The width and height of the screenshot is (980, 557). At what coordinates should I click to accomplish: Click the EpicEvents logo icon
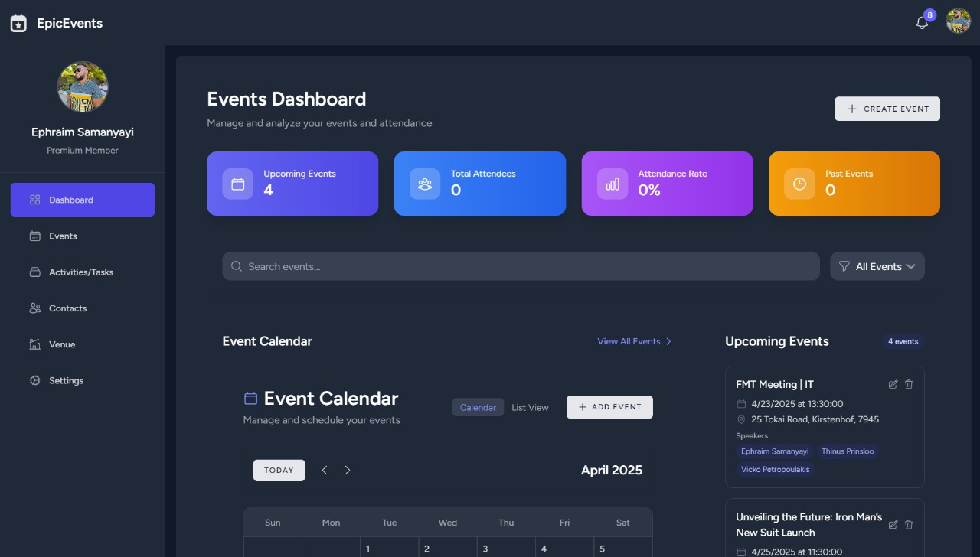pyautogui.click(x=18, y=23)
